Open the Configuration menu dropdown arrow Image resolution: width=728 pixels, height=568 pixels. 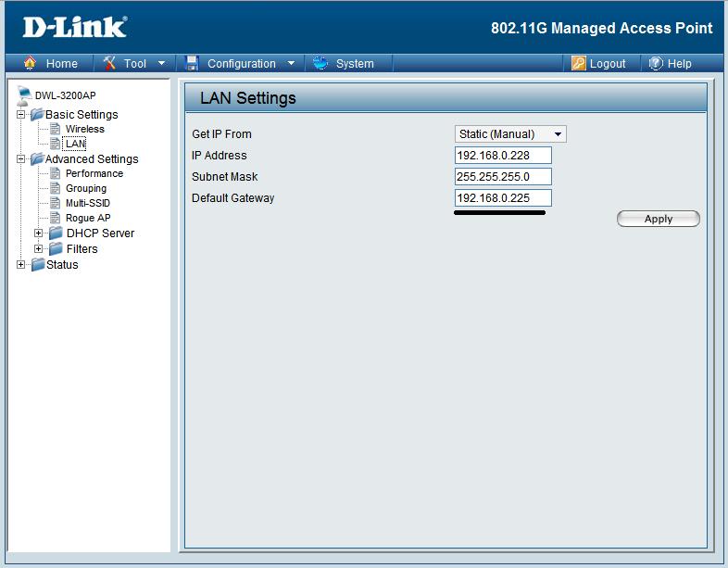[x=291, y=63]
